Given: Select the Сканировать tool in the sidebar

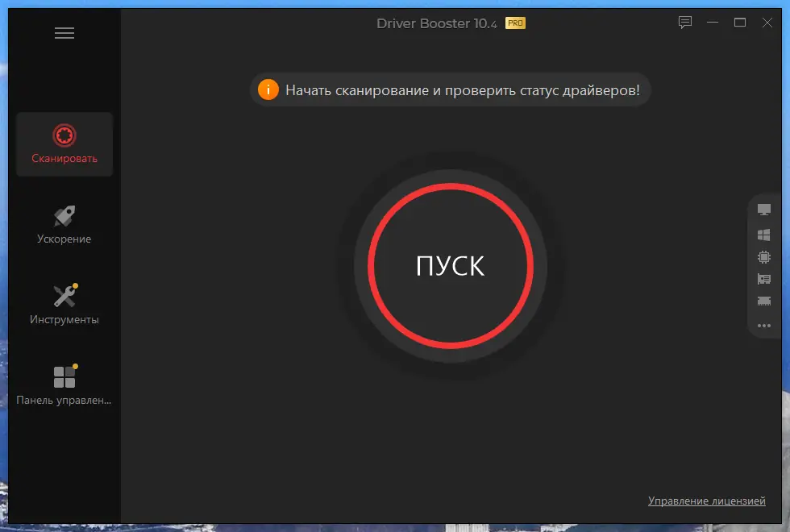Looking at the screenshot, I should tap(64, 143).
